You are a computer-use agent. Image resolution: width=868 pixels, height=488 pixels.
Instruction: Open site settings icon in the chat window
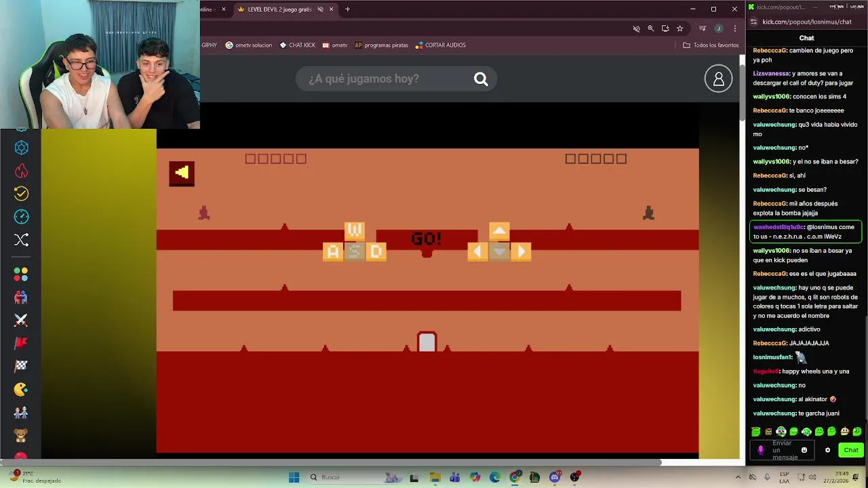(753, 22)
